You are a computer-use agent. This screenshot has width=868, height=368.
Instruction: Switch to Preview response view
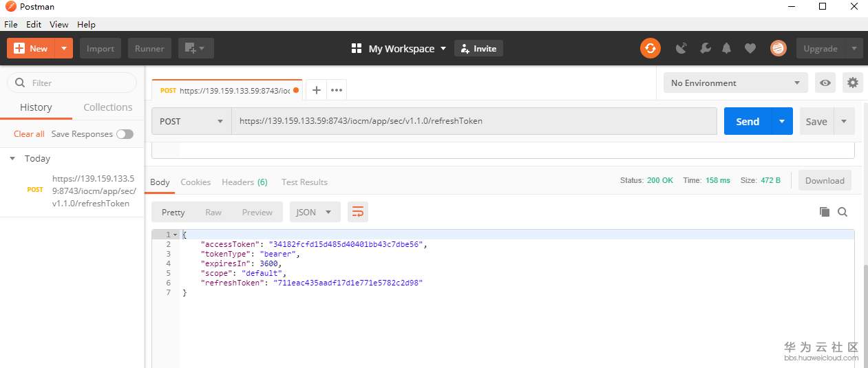pyautogui.click(x=257, y=212)
